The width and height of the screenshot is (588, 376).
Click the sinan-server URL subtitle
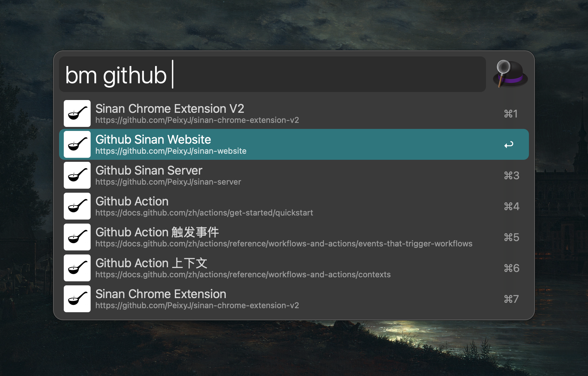[168, 182]
